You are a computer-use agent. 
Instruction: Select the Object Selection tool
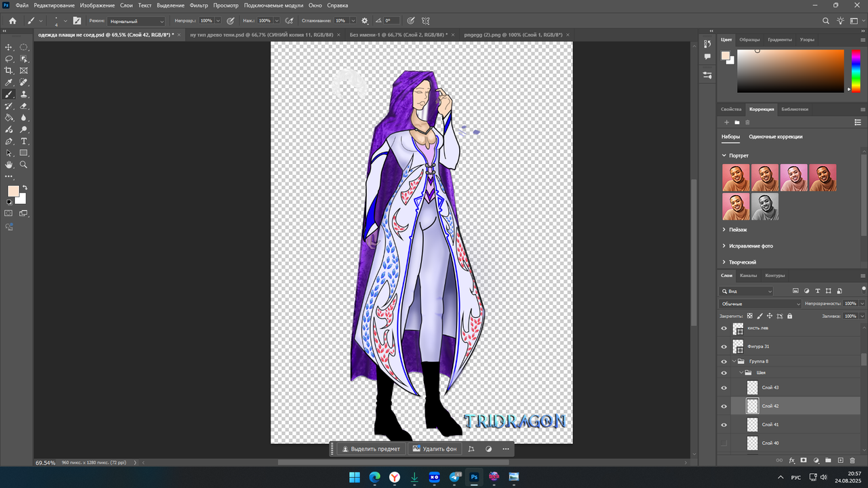(24, 59)
